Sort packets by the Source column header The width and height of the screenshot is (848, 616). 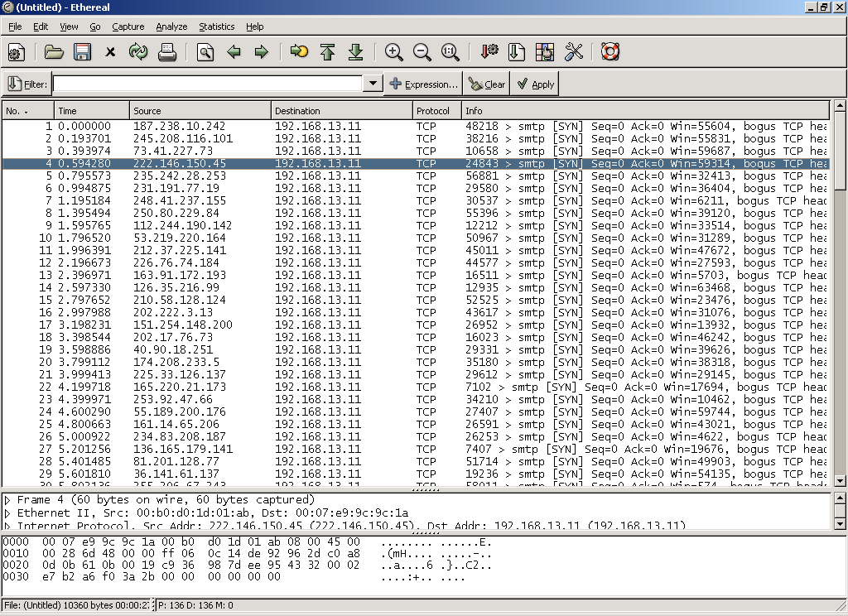pos(200,111)
